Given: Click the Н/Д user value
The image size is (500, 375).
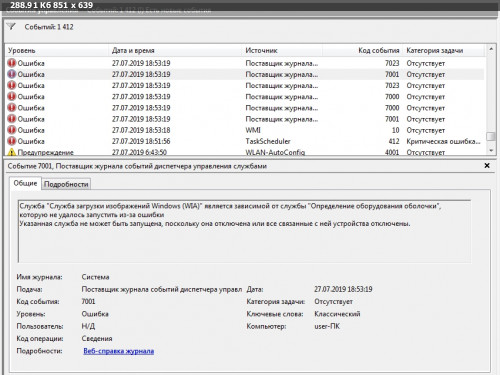Looking at the screenshot, I should pos(88,326).
